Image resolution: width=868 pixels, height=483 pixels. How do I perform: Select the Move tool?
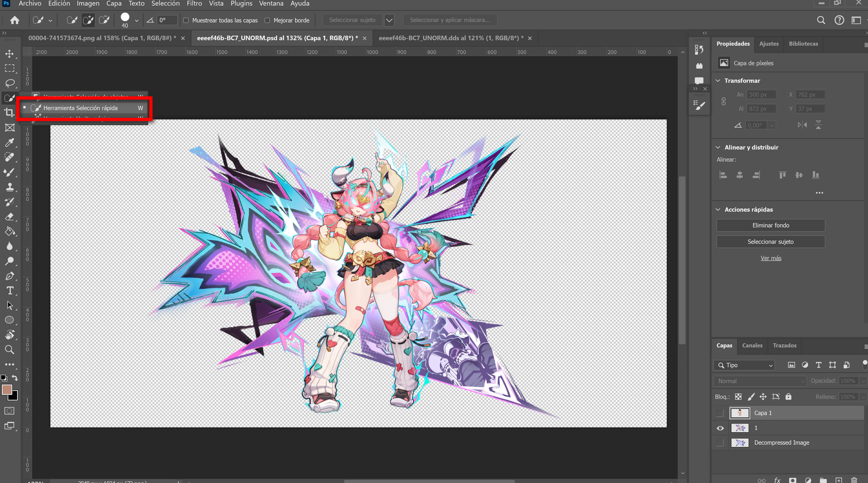coord(9,54)
